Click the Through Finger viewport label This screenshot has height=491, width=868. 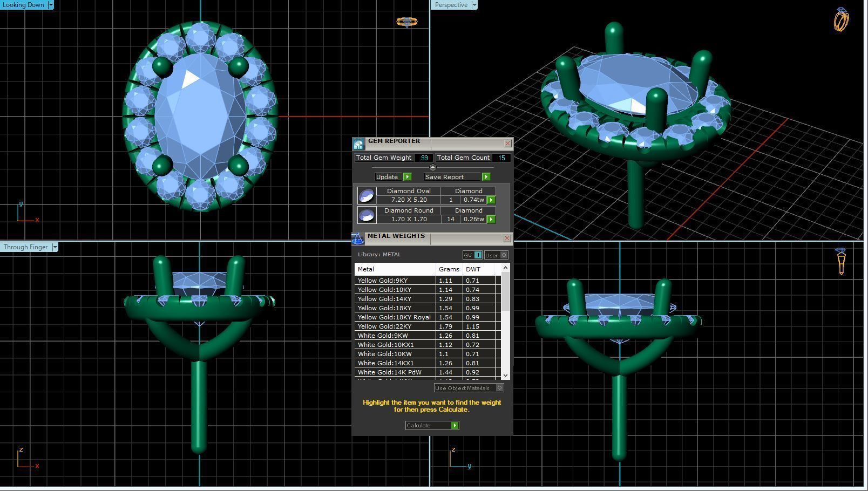25,247
